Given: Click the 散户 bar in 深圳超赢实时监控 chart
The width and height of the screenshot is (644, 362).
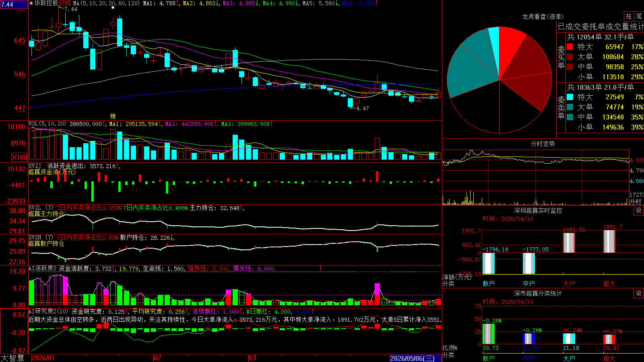Looking at the screenshot, I should [489, 263].
